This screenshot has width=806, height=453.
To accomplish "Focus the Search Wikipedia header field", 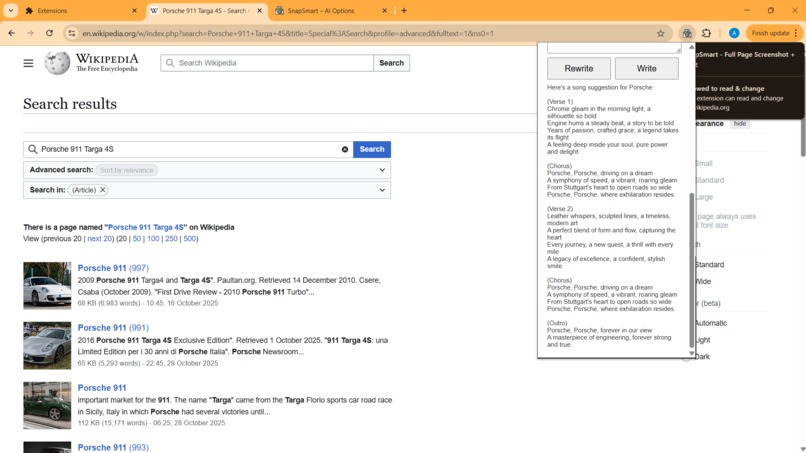I will 267,63.
